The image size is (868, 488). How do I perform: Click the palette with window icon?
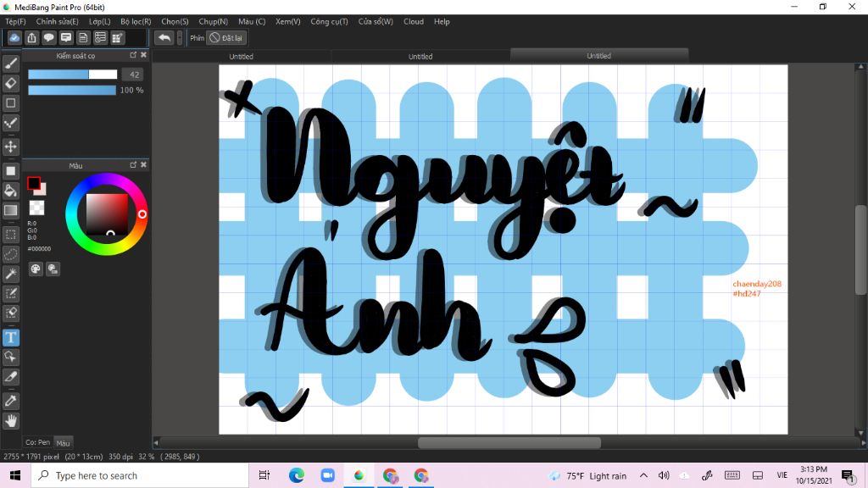(53, 269)
